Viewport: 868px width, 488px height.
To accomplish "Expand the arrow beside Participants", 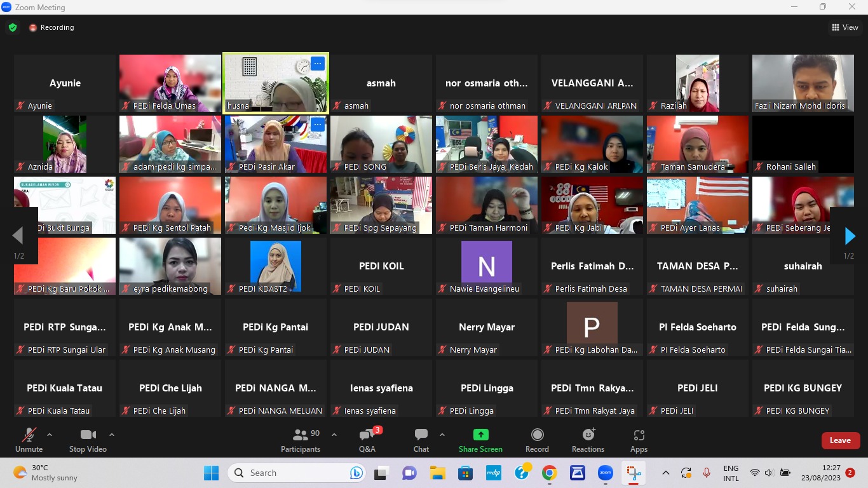I will (334, 435).
